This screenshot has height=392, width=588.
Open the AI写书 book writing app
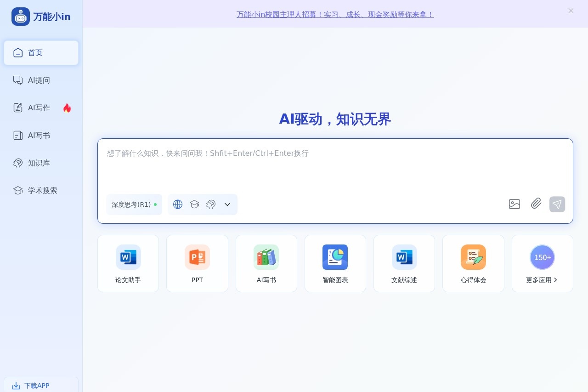(266, 263)
